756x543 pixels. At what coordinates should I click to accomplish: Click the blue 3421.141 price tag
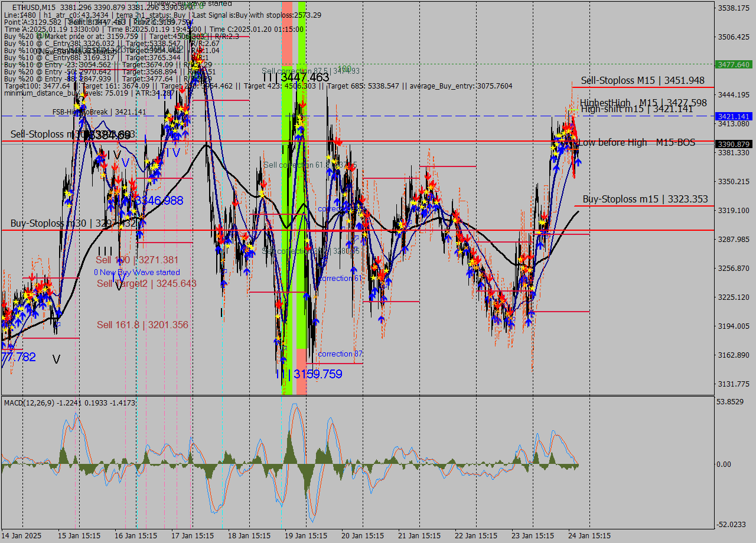point(733,116)
